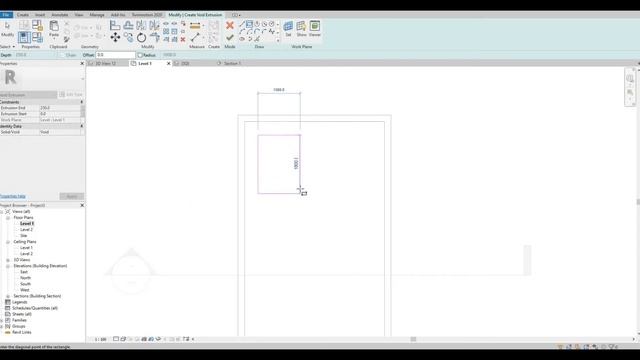640x360 pixels.
Task: Open the North elevation view
Action: (x=25, y=278)
